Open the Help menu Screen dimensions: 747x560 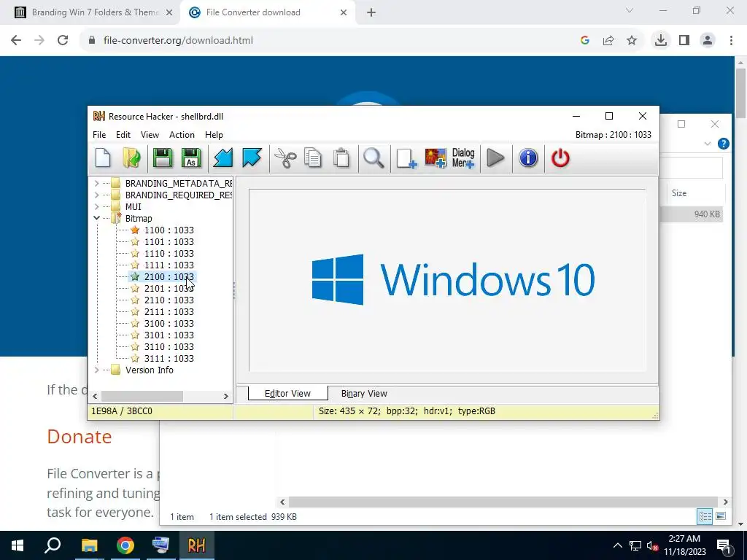(x=214, y=135)
